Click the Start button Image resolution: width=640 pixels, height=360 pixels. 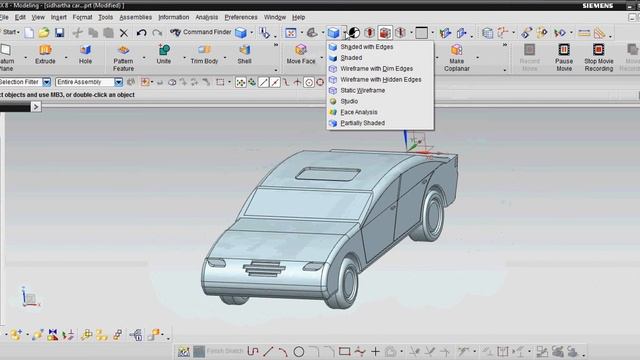coord(10,32)
